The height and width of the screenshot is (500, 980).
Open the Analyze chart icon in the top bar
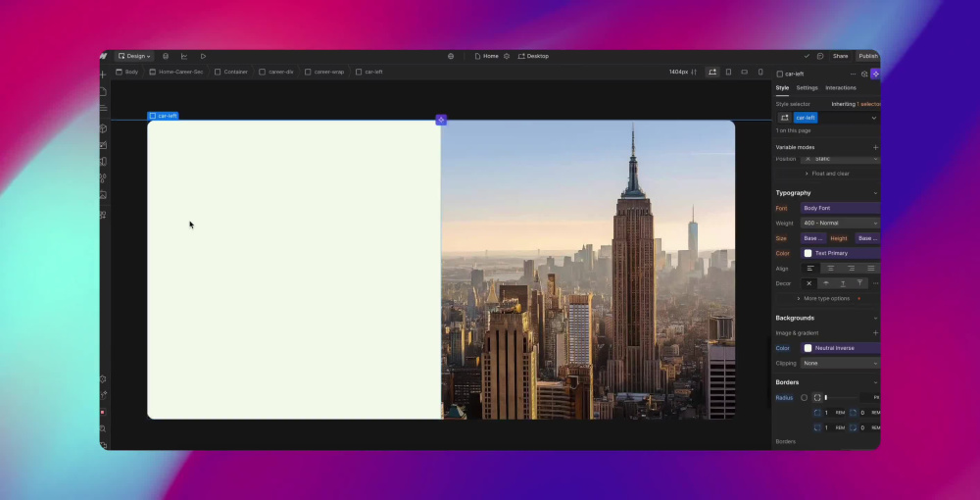coord(184,56)
